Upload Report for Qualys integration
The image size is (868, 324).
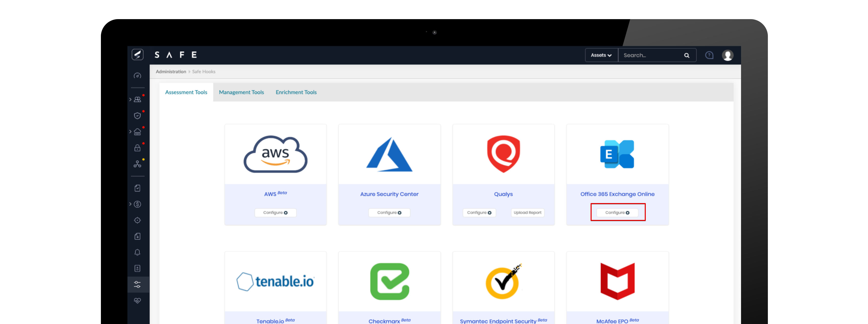526,212
